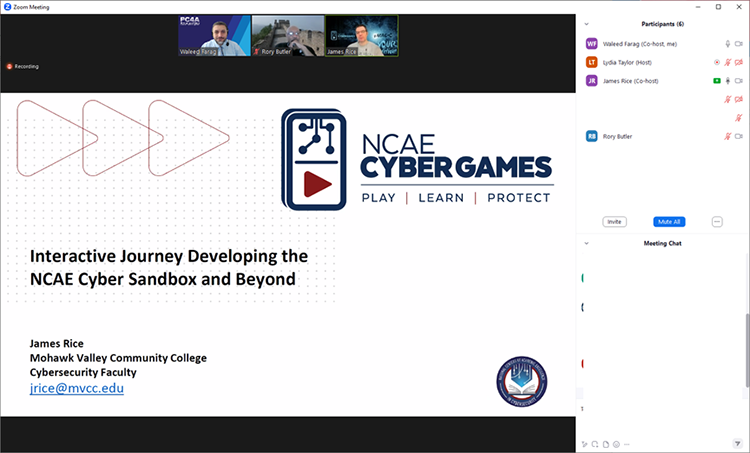Toggle Lydia Taylor's muted microphone icon

pos(728,62)
